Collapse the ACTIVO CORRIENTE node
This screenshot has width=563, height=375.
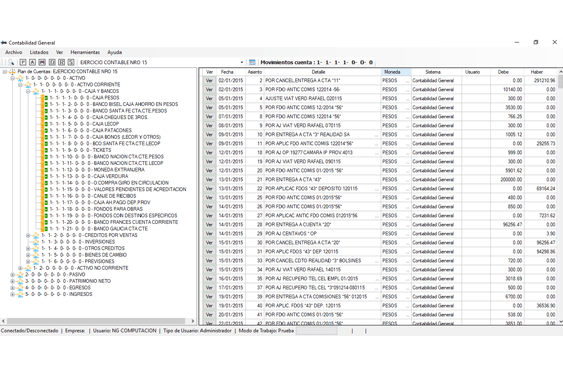20,84
